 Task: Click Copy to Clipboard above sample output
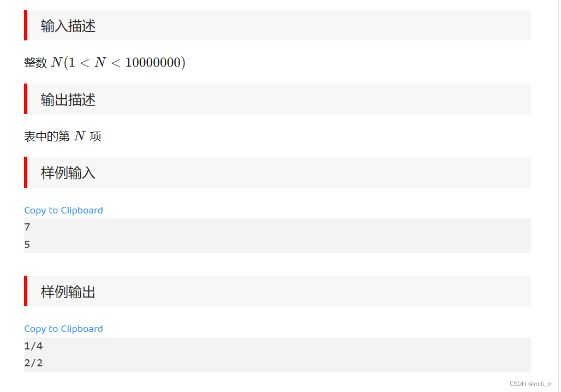pos(63,329)
